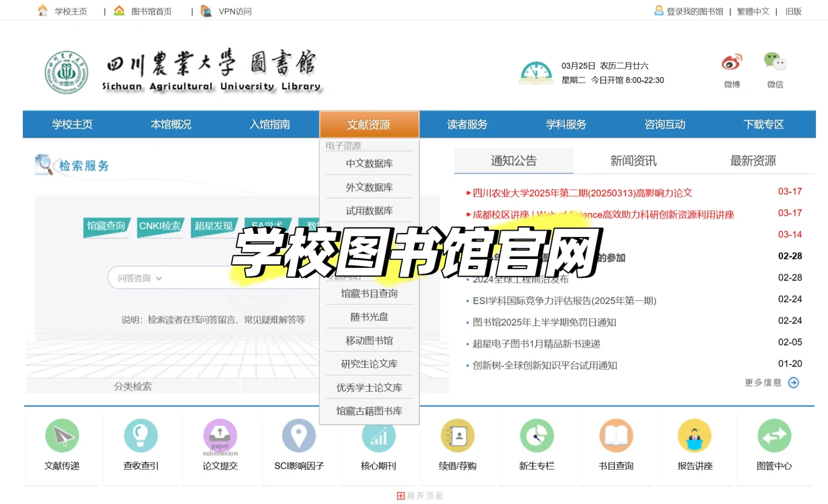Open the 文献传递 icon
This screenshot has height=504, width=828.
62,435
